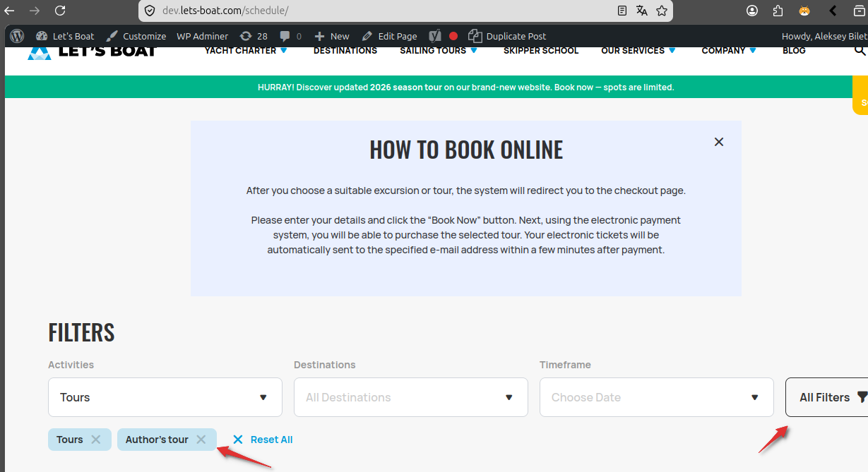
Task: Bookmark this page with the star icon
Action: point(662,11)
